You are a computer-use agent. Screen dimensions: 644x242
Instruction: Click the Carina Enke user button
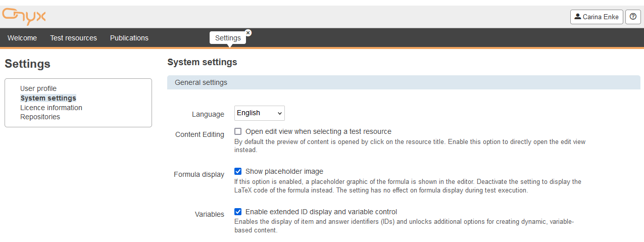[597, 17]
